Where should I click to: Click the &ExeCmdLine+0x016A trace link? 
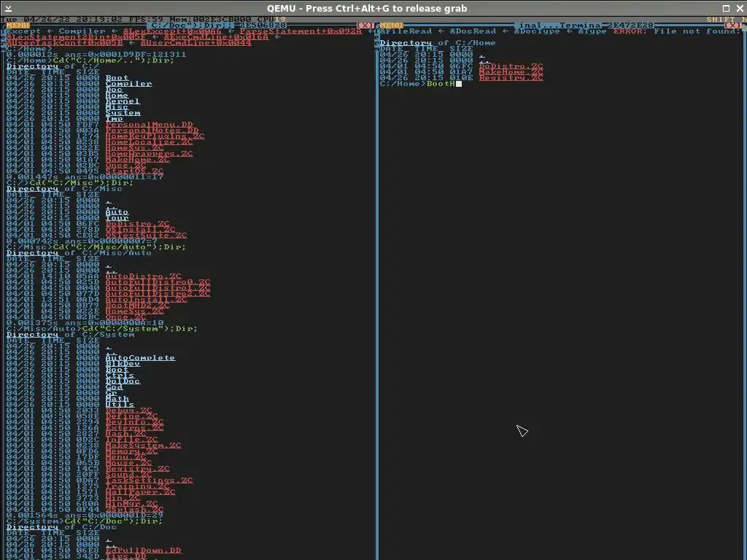[216, 37]
